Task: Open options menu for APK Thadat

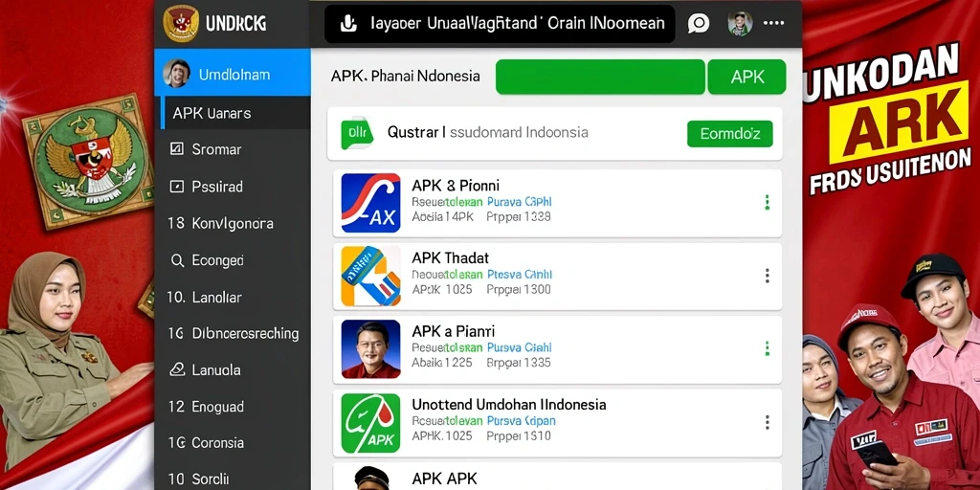Action: (767, 276)
